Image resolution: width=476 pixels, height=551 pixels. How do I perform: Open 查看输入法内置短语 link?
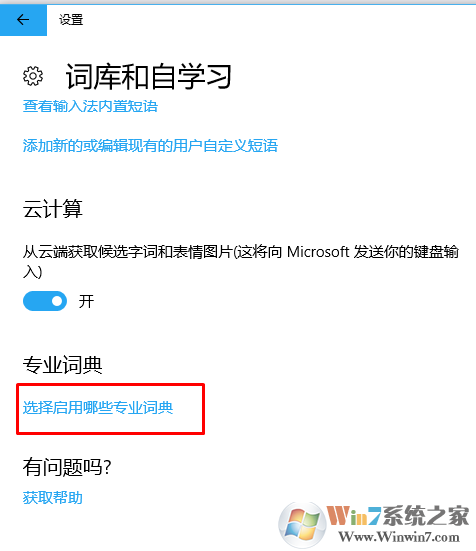pos(90,106)
